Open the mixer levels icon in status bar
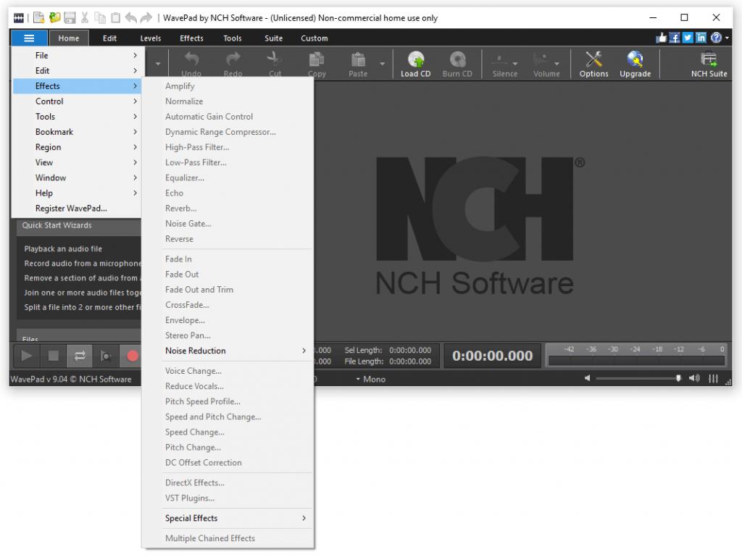This screenshot has height=560, width=742. 713,378
